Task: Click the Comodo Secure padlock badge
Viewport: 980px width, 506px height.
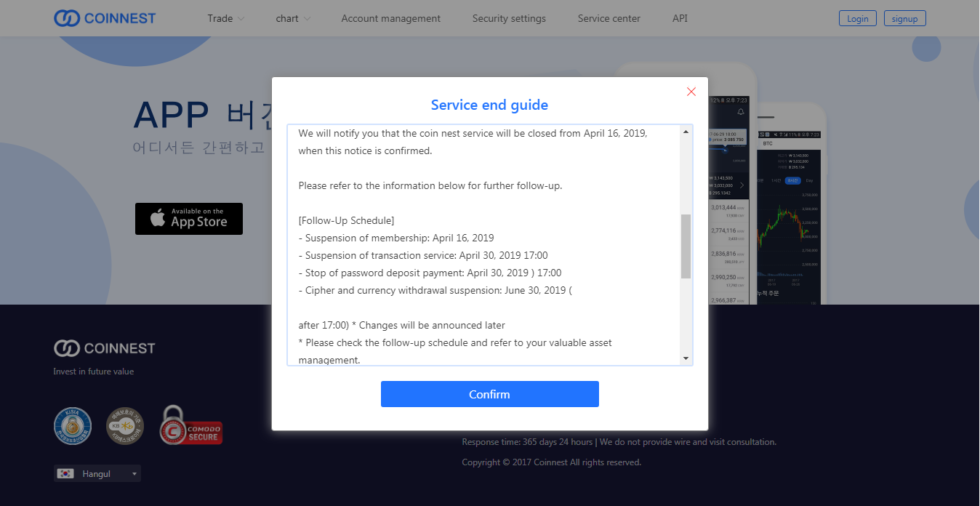Action: point(190,426)
